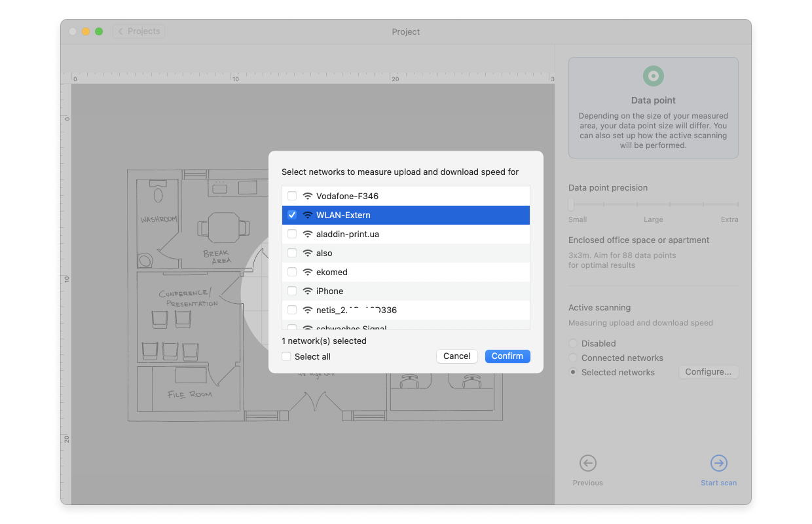Check the checkbox for the also network

pos(291,253)
